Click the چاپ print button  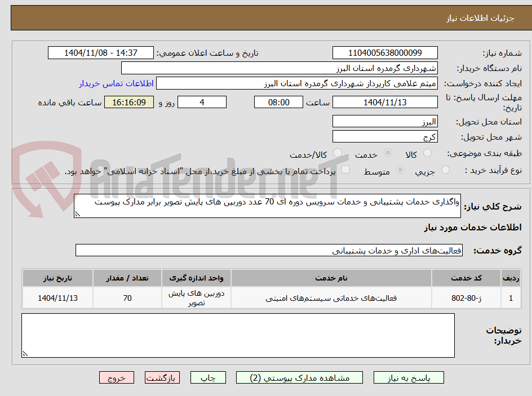pyautogui.click(x=209, y=377)
